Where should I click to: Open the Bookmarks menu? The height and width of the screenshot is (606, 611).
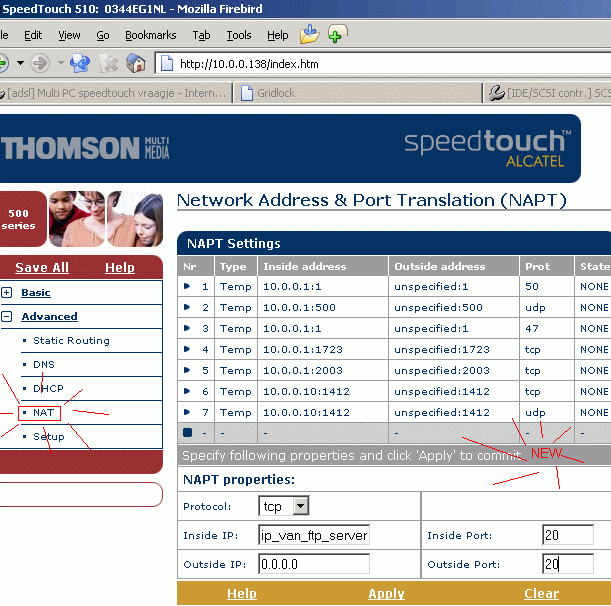(x=151, y=35)
